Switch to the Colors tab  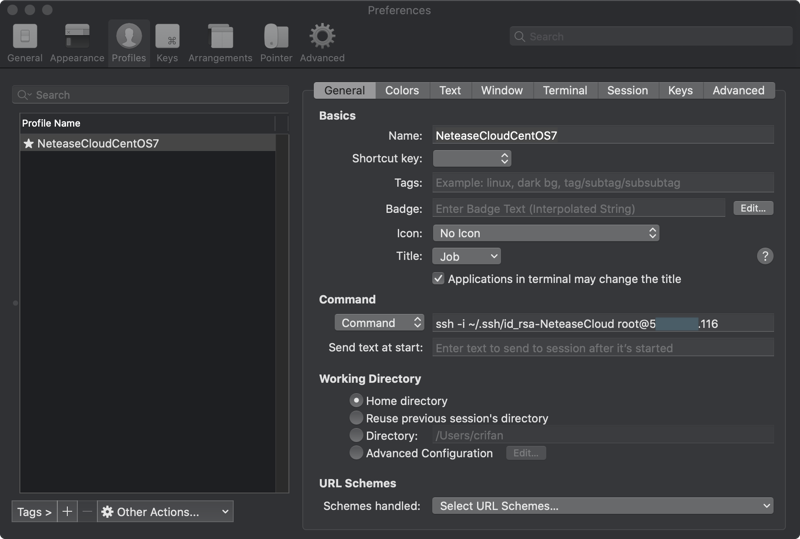pos(402,90)
